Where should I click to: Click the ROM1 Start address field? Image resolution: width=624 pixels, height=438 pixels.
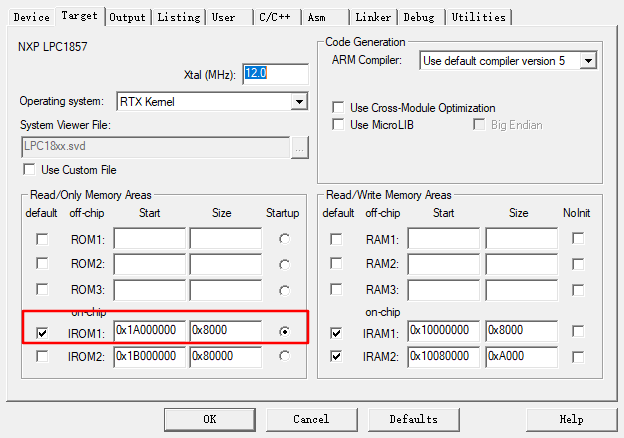click(150, 239)
